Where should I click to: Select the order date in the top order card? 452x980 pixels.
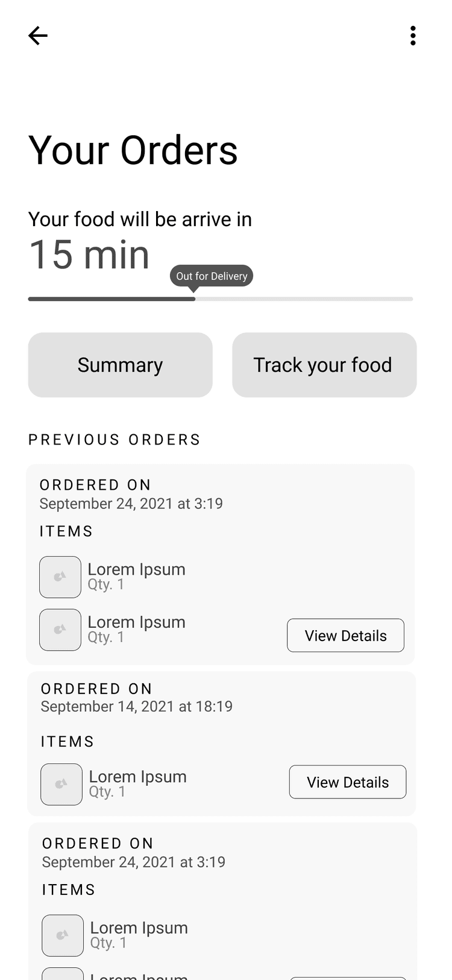click(131, 504)
